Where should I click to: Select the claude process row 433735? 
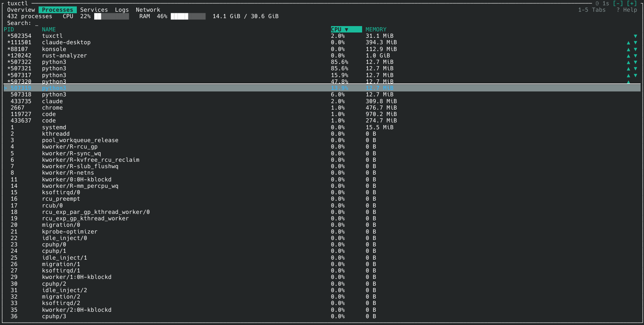pos(322,101)
